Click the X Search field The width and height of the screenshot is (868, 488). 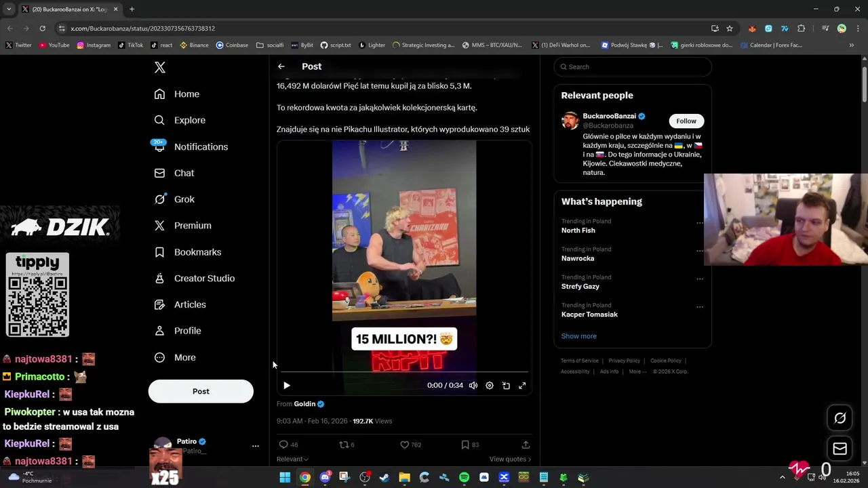tap(633, 66)
